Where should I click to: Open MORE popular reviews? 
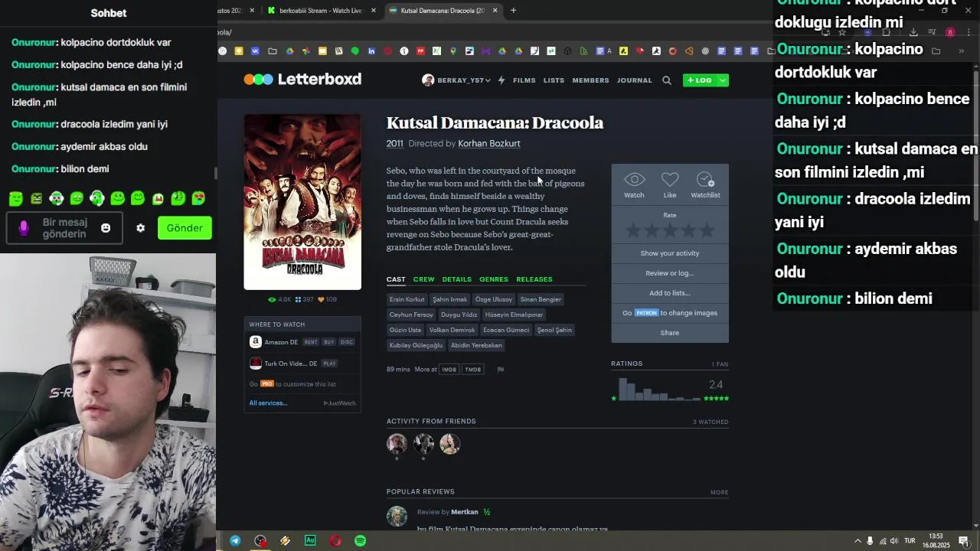719,493
